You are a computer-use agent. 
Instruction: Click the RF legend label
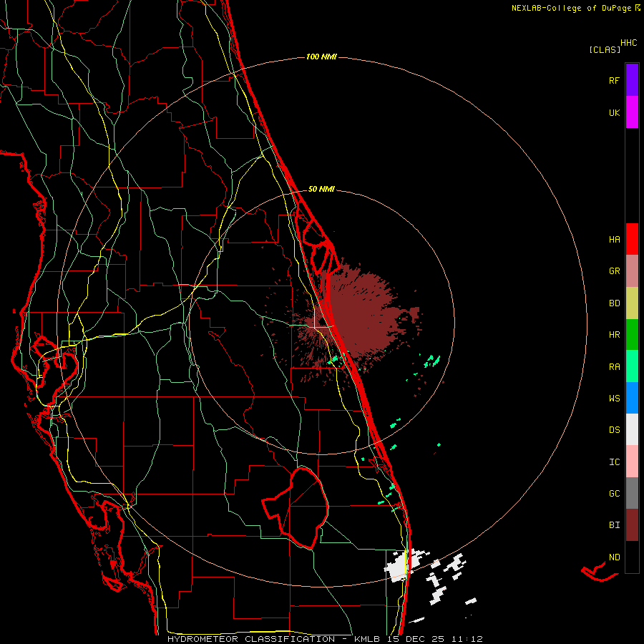[614, 81]
